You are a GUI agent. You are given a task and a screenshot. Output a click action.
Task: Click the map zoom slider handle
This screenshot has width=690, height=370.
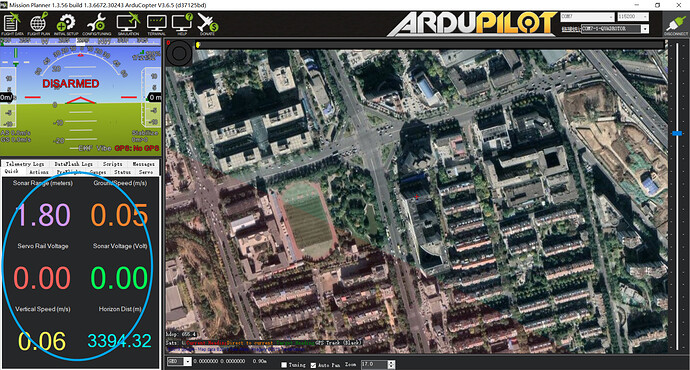pos(677,133)
